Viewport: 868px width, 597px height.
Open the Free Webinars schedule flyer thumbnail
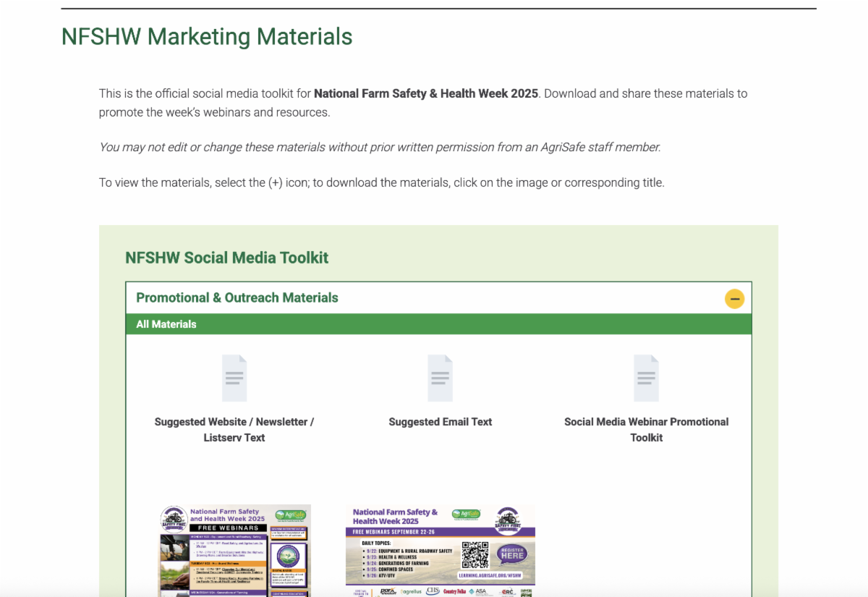(234, 551)
